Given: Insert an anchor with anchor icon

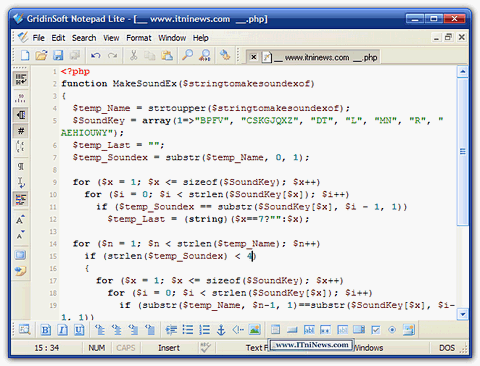Looking at the screenshot, I should pos(221,330).
